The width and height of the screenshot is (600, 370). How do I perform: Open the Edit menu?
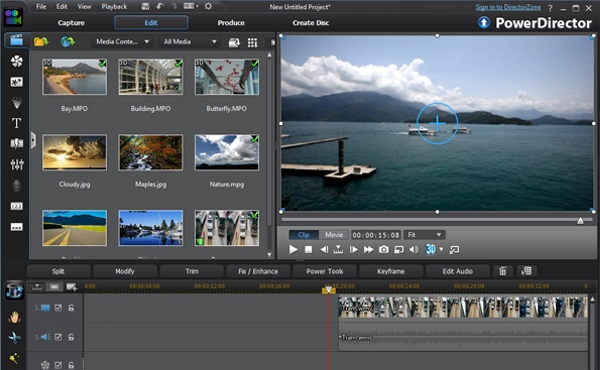(x=62, y=7)
